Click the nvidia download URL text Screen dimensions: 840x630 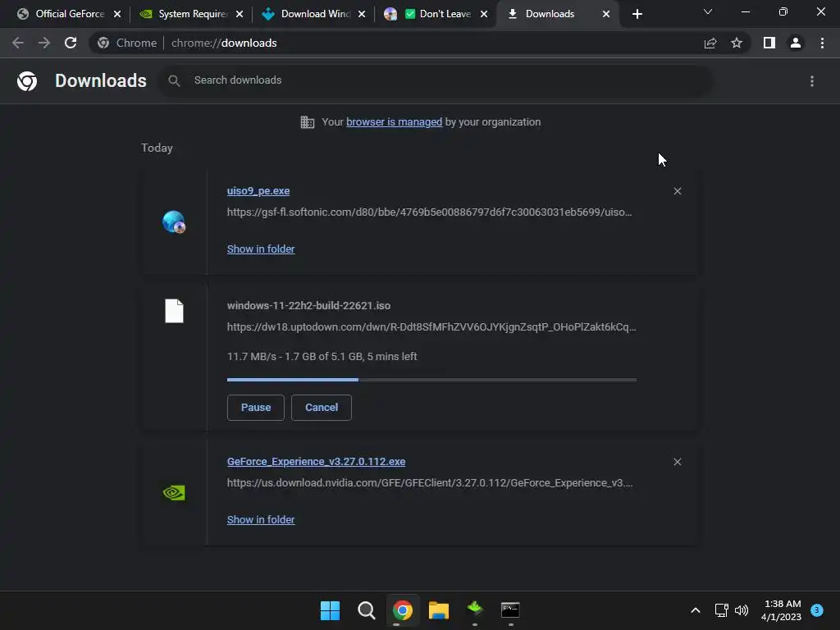tap(430, 482)
